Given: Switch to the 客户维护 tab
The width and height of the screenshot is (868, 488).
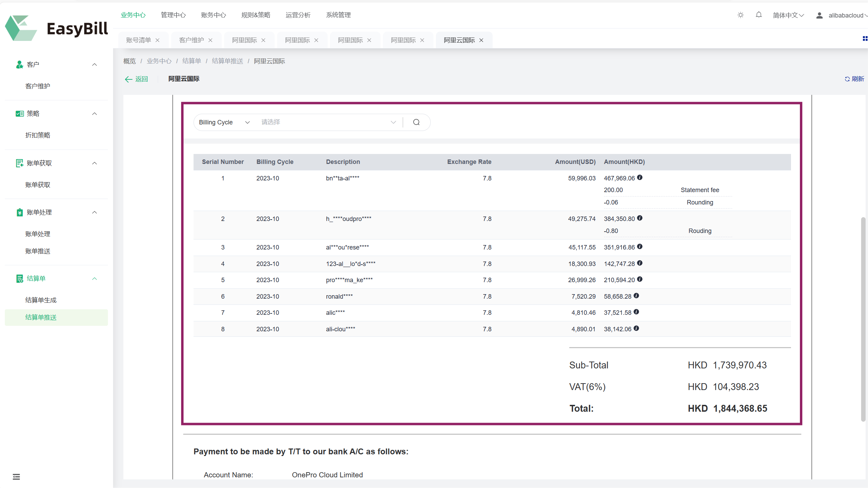Looking at the screenshot, I should pos(191,40).
